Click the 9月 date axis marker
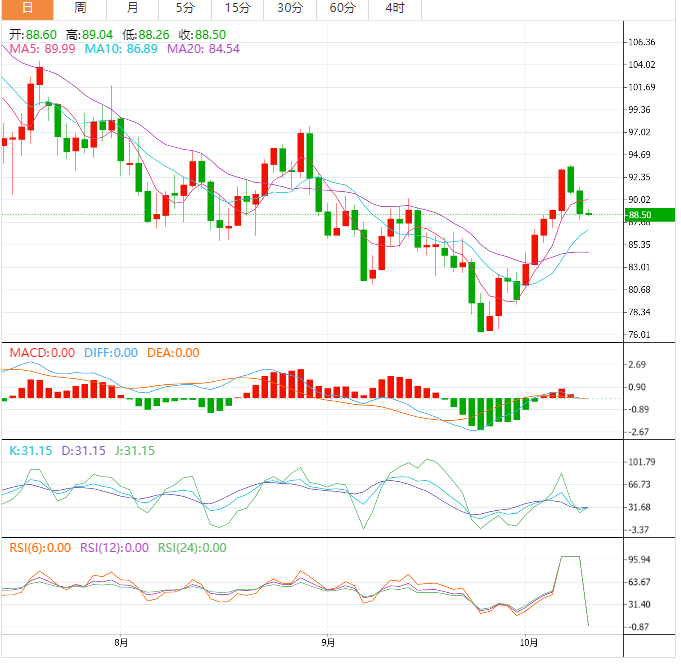The image size is (681, 671). point(328,642)
